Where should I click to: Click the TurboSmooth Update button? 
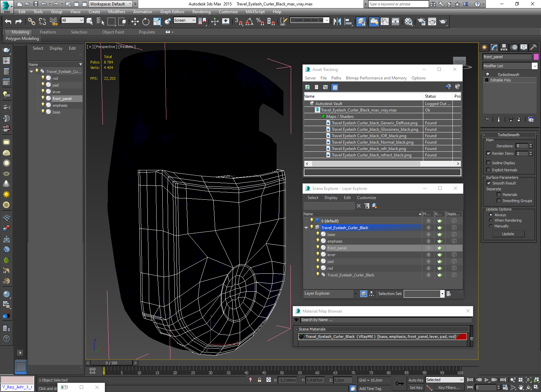508,234
